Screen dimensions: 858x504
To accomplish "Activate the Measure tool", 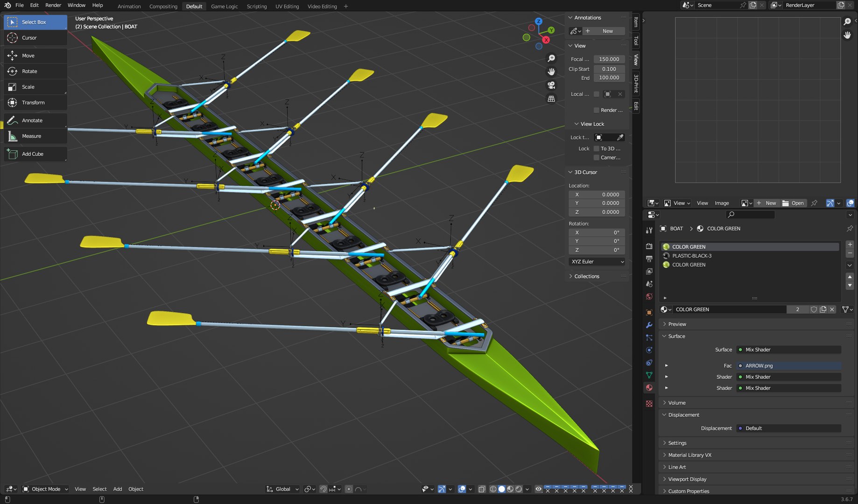I will 35,136.
